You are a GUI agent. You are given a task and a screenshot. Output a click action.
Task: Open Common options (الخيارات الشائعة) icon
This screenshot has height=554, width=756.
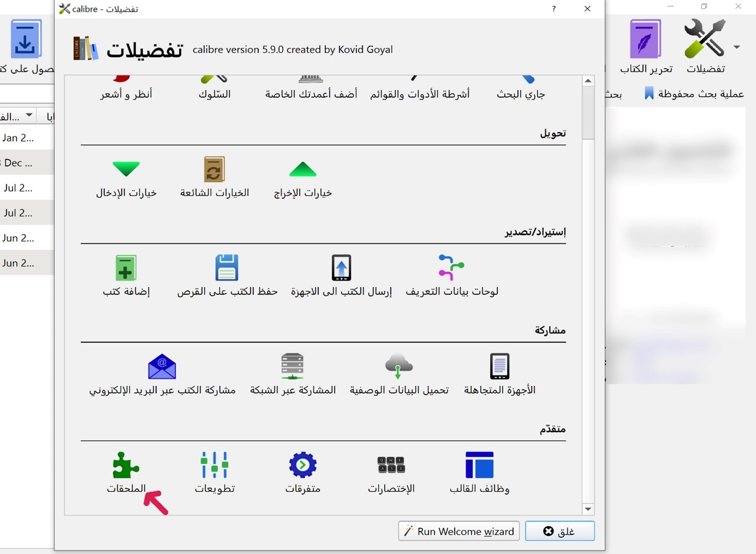click(x=214, y=169)
